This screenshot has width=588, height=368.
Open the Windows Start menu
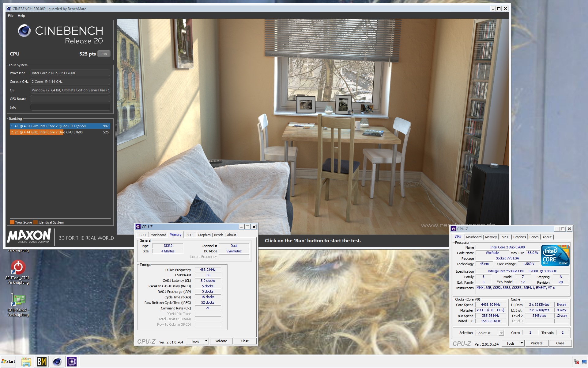9,362
